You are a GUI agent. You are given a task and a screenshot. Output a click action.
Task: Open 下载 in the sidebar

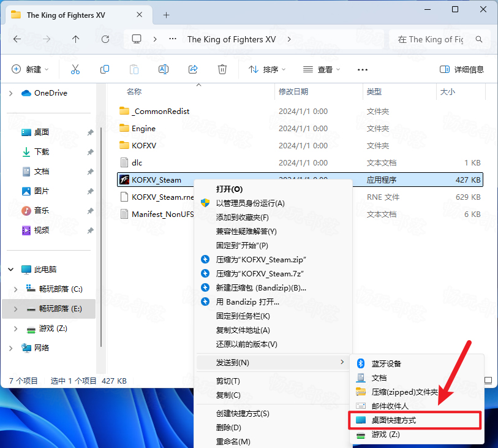click(x=42, y=152)
